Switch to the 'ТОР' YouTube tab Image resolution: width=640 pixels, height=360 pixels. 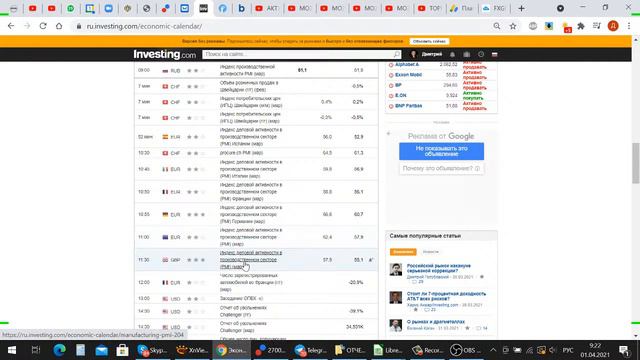[x=429, y=8]
